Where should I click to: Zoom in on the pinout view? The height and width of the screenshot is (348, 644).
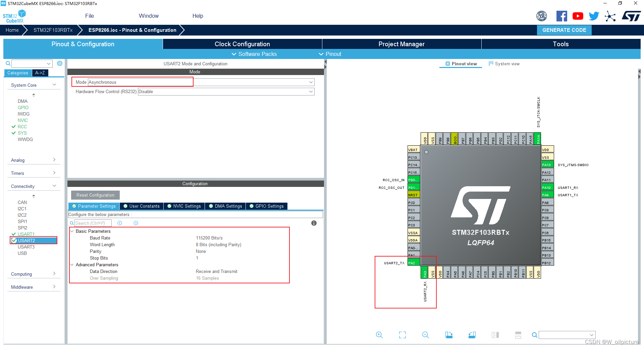tap(379, 335)
